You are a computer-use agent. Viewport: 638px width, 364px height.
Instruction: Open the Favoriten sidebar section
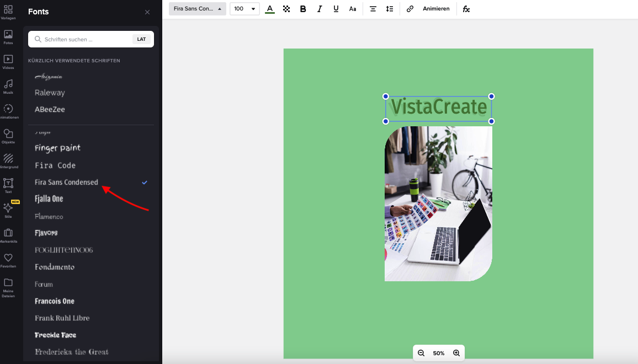tap(8, 260)
